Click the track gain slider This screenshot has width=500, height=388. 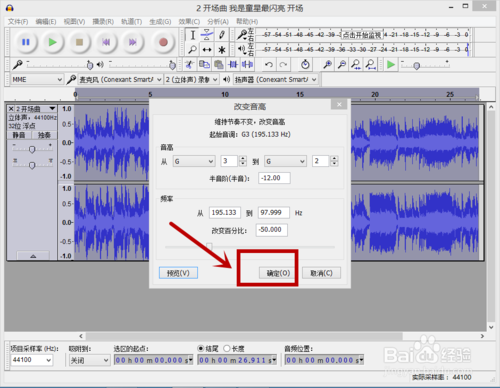pyautogui.click(x=32, y=149)
